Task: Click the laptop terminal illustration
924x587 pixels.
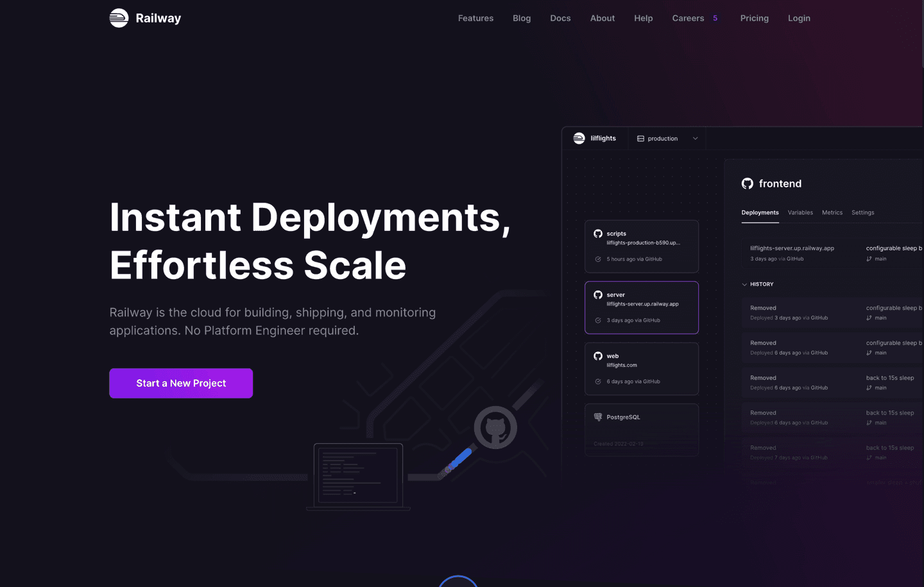Action: (x=358, y=475)
